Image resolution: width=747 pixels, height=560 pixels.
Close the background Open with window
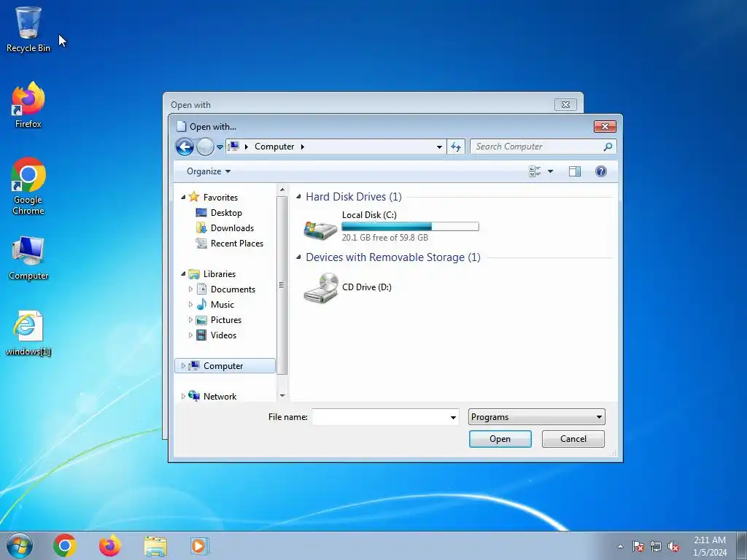tap(565, 104)
